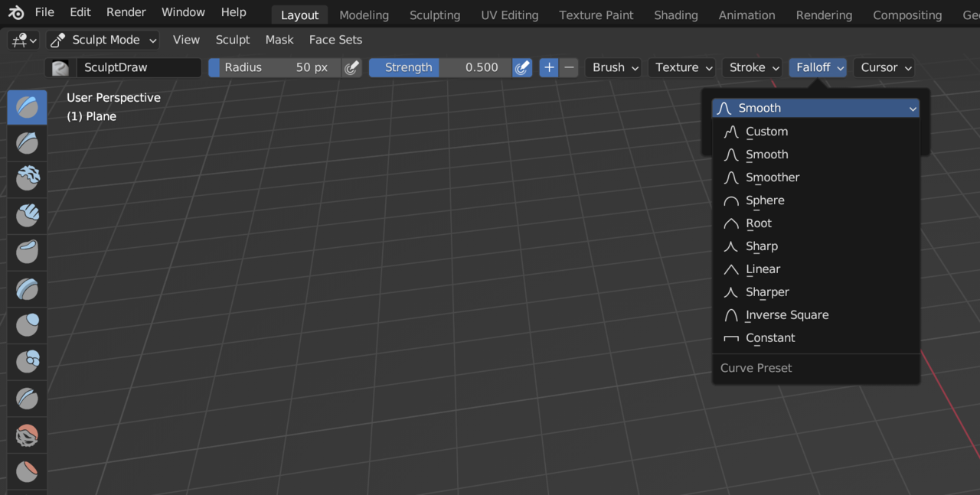
Task: Select the Layer brush tool
Action: (x=27, y=288)
